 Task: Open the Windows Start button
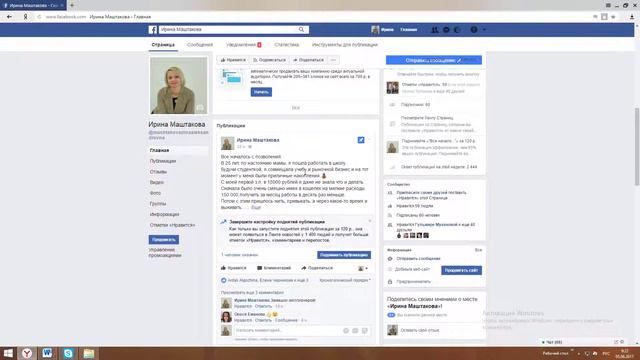point(8,353)
